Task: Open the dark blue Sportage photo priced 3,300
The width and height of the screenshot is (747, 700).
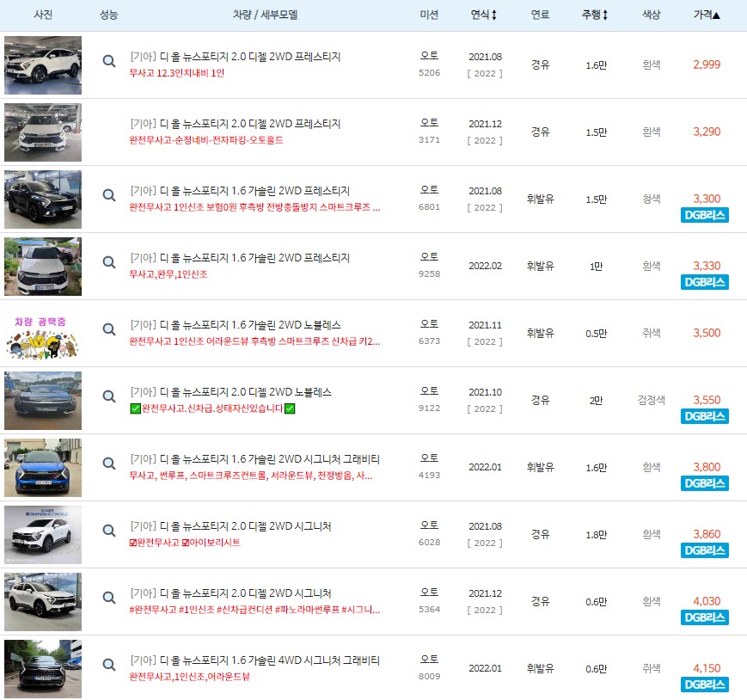Action: [x=43, y=200]
